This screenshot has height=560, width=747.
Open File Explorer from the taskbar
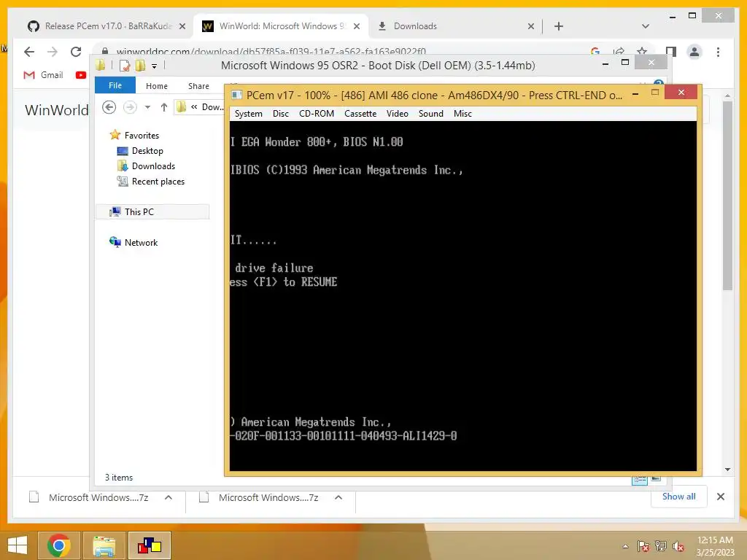(104, 545)
